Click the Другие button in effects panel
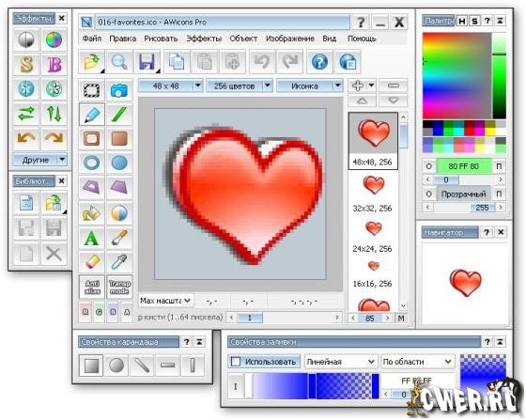 [x=39, y=160]
